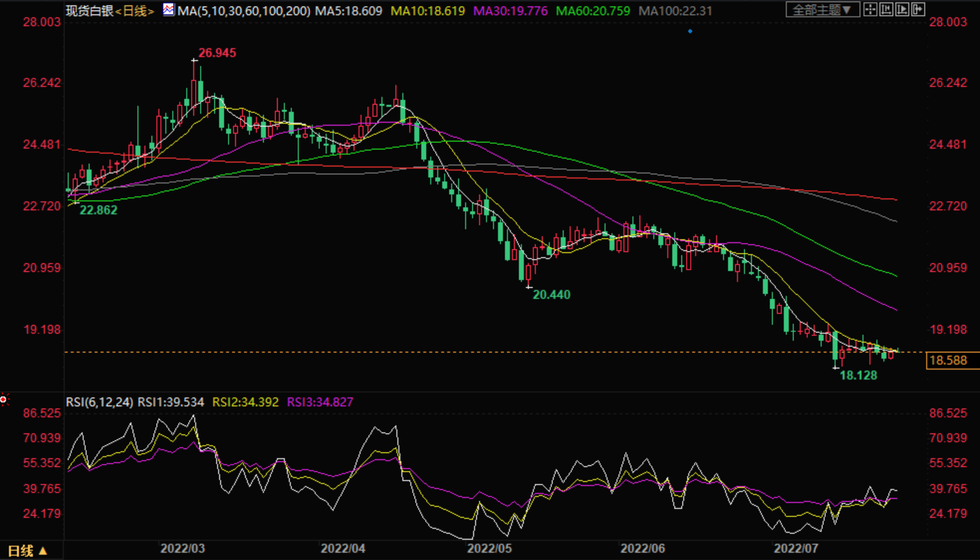
Task: Click the MA indicator chart icon
Action: (x=169, y=10)
